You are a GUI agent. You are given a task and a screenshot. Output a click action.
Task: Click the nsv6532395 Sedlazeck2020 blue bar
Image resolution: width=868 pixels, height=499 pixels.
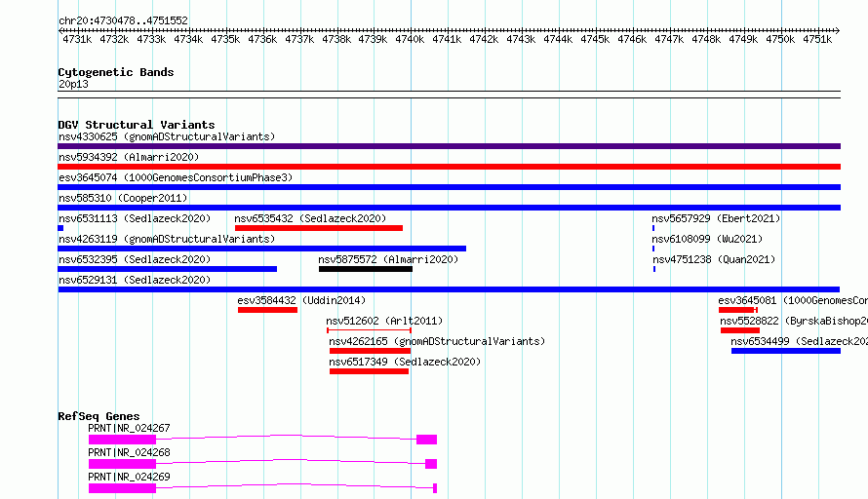167,269
